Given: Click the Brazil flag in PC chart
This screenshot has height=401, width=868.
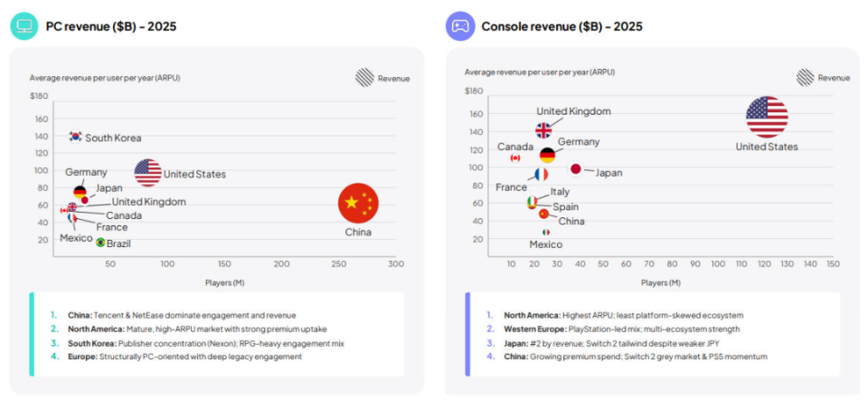Looking at the screenshot, I should point(101,243).
